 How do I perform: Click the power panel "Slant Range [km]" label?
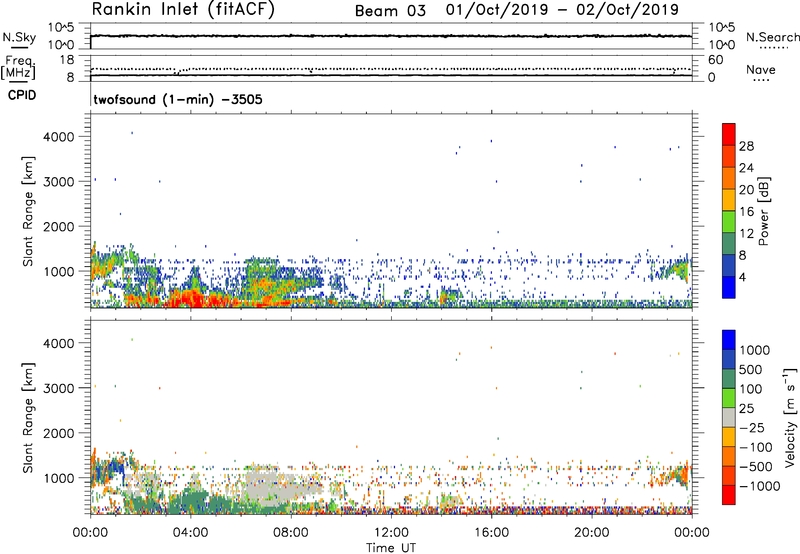[28, 211]
